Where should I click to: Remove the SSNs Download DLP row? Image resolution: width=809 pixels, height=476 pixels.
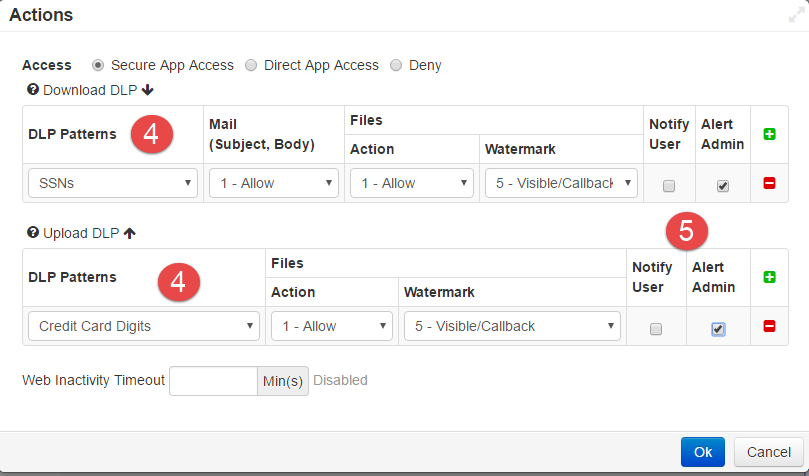[769, 183]
